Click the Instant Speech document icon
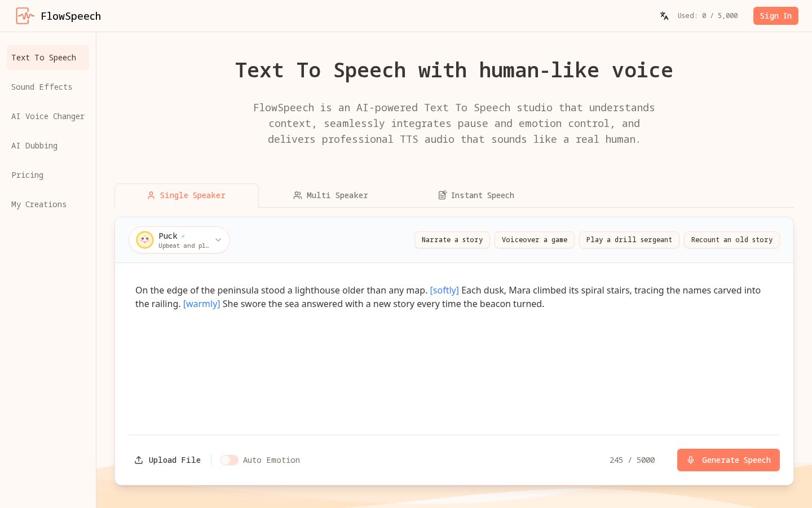The width and height of the screenshot is (812, 508). click(x=443, y=195)
